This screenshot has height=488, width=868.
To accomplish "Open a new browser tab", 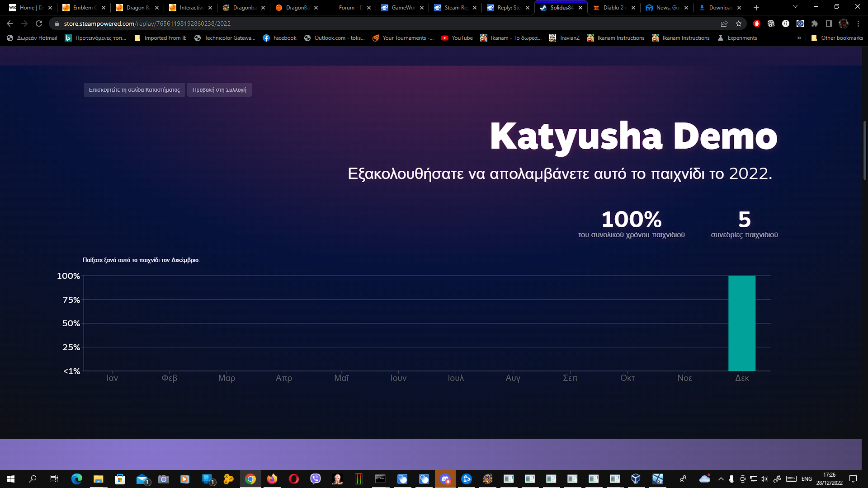I will 756,8.
